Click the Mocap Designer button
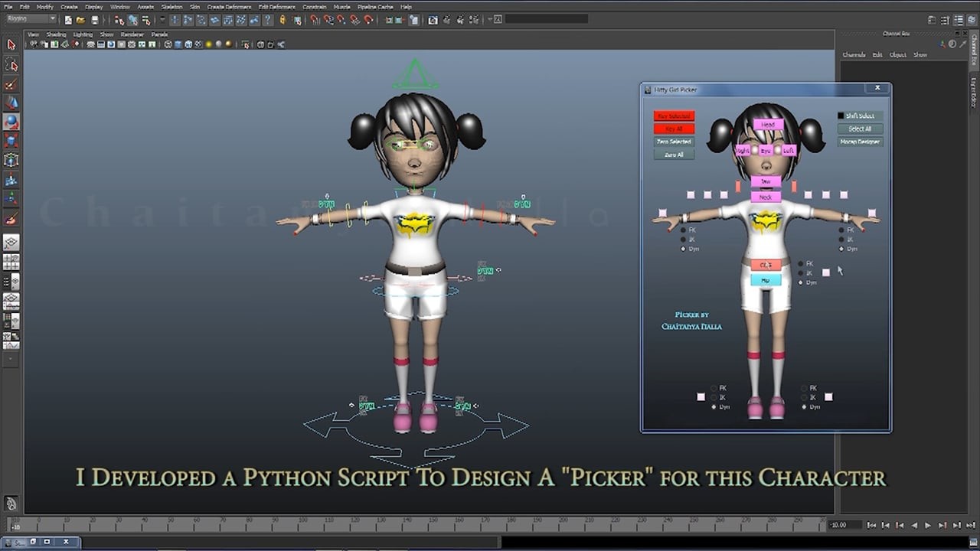 click(x=860, y=142)
